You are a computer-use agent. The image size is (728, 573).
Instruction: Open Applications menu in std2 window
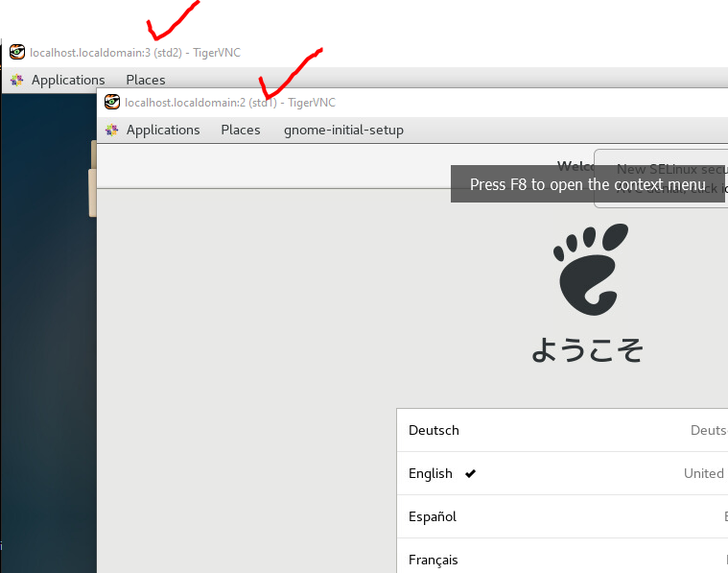[x=68, y=80]
